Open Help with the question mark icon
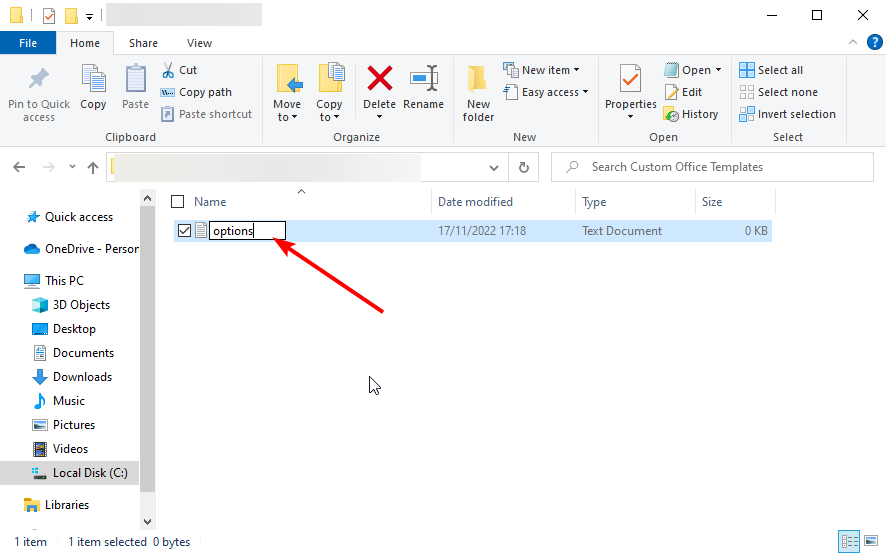 click(874, 42)
